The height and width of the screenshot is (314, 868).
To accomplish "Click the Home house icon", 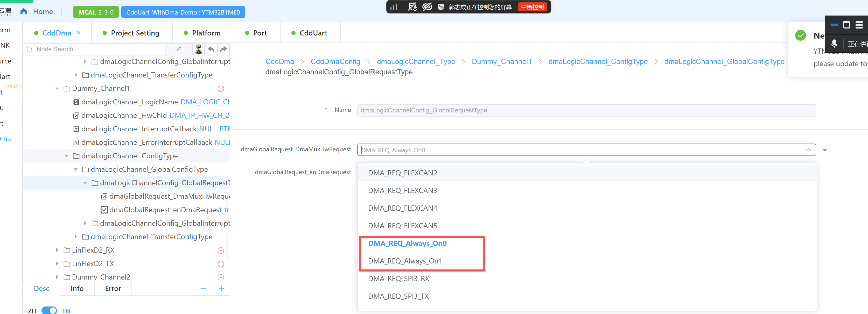I will pyautogui.click(x=24, y=12).
